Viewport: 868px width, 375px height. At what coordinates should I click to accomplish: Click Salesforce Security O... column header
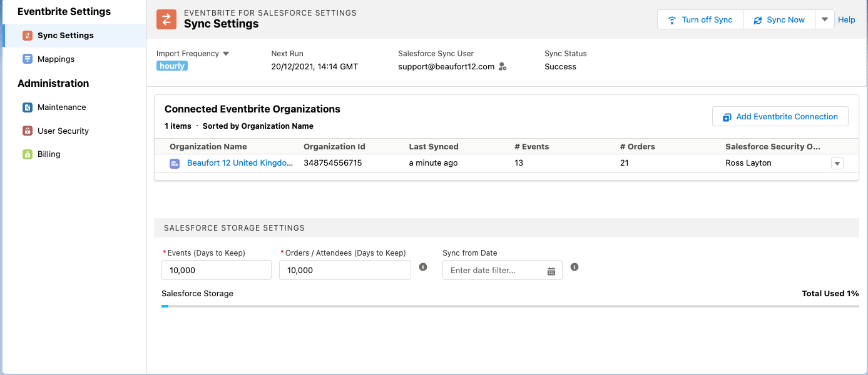[773, 147]
